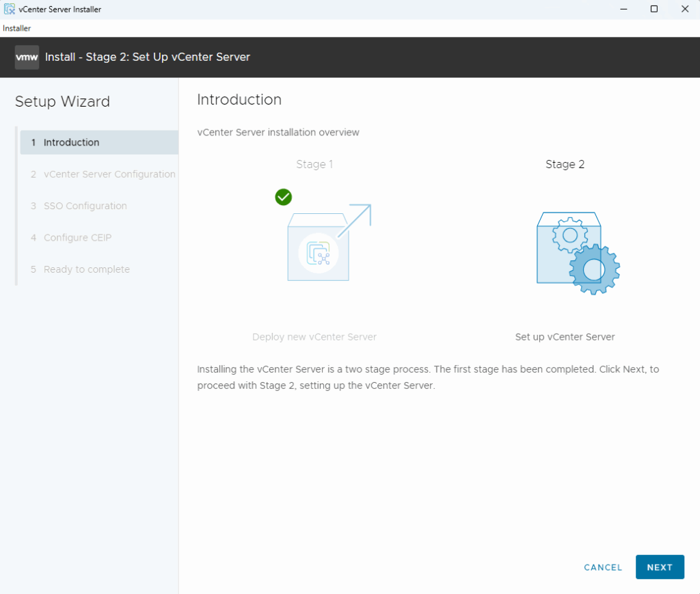Maximize the installer window
The width and height of the screenshot is (700, 594).
click(x=654, y=9)
